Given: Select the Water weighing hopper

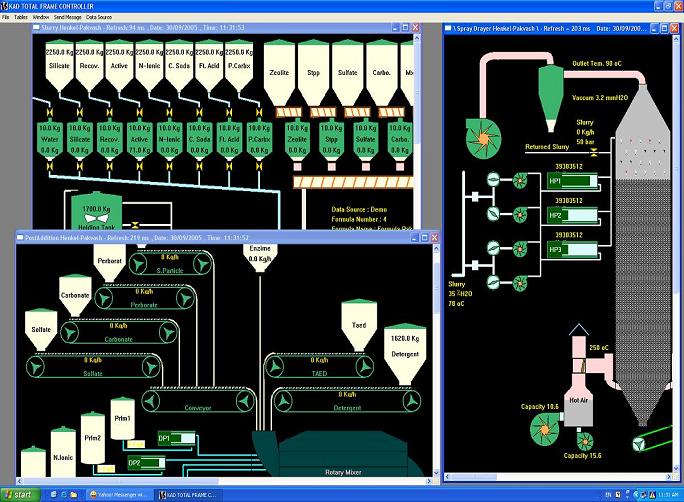Looking at the screenshot, I should point(50,139).
